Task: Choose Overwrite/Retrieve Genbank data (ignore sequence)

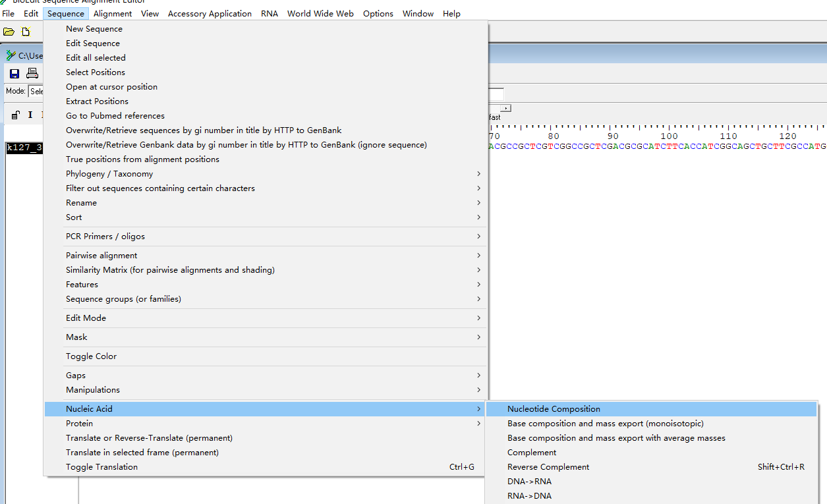Action: click(x=266, y=145)
